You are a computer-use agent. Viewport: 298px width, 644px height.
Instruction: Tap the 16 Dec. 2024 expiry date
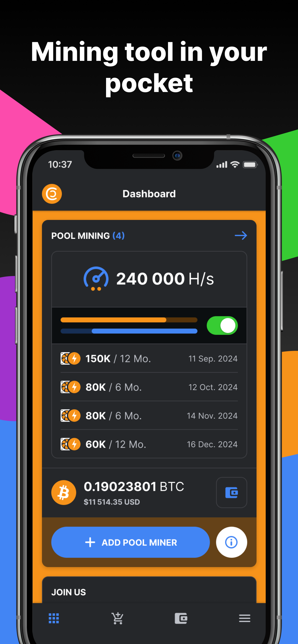[212, 444]
